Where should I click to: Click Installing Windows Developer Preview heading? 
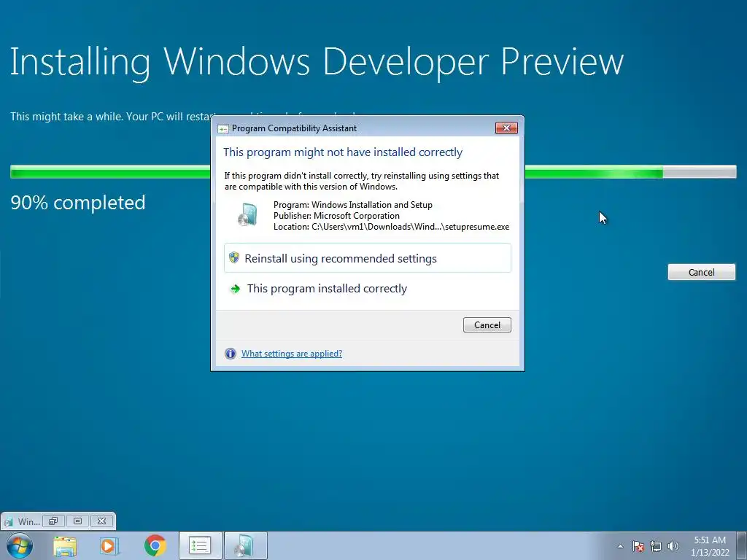coord(317,63)
